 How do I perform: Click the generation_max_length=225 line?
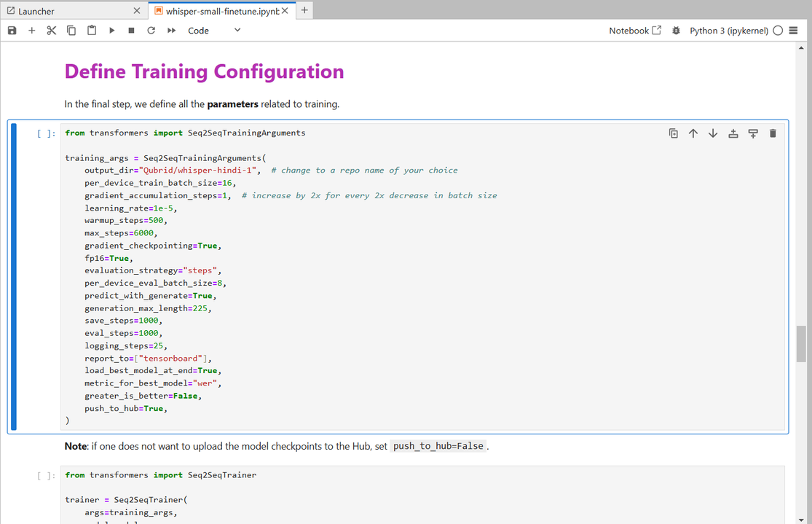(148, 308)
